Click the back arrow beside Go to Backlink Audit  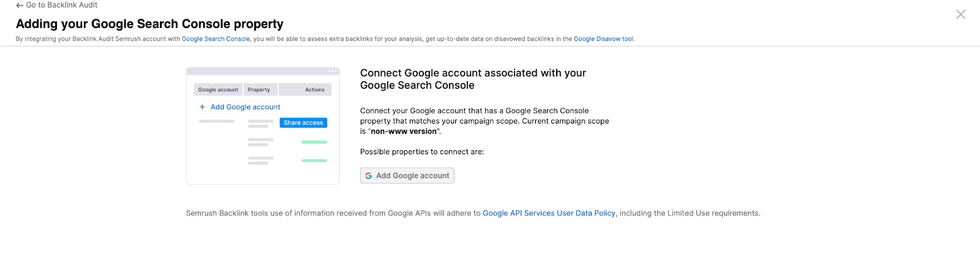20,5
